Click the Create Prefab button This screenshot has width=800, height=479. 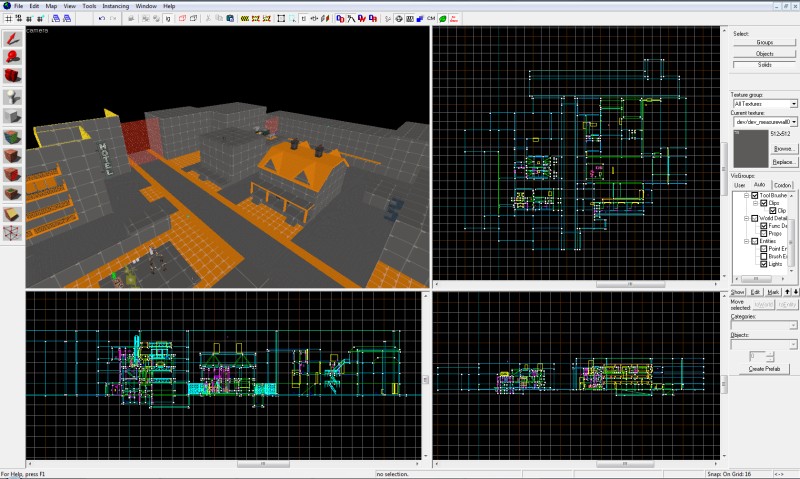pyautogui.click(x=764, y=368)
